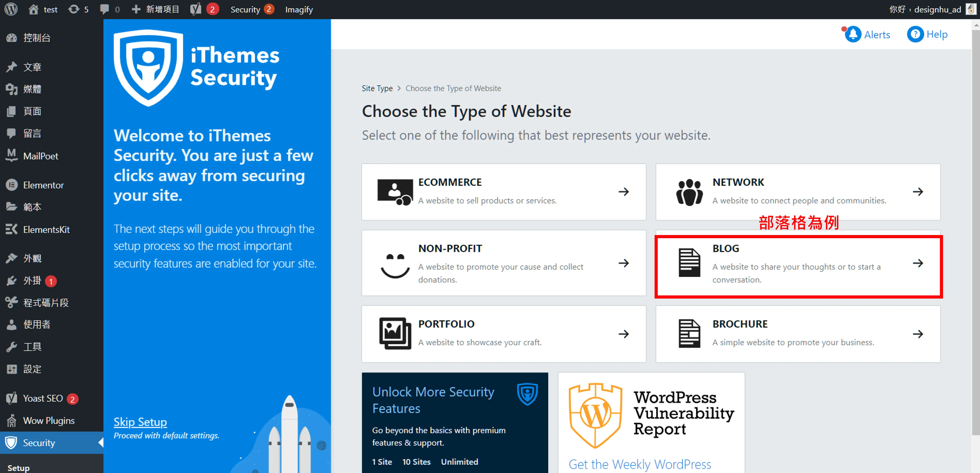Screen dimensions: 980x473
Task: Open the 外掛 plugins menu
Action: point(52,281)
